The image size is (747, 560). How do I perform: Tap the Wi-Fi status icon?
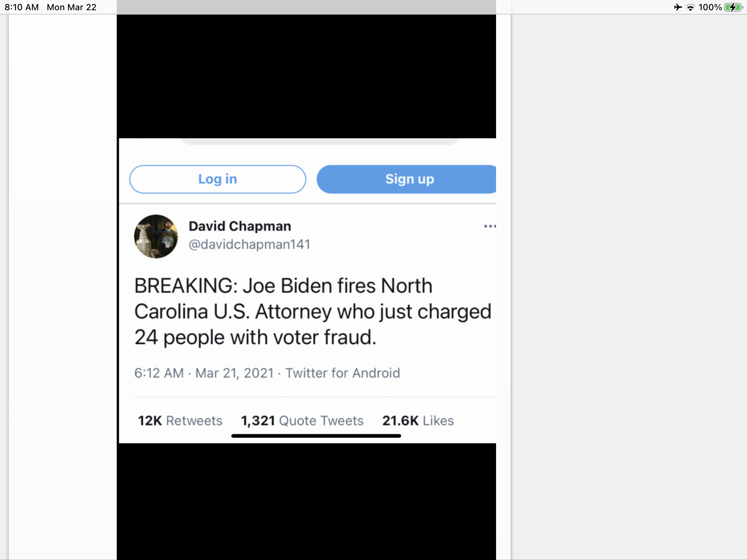tap(690, 7)
